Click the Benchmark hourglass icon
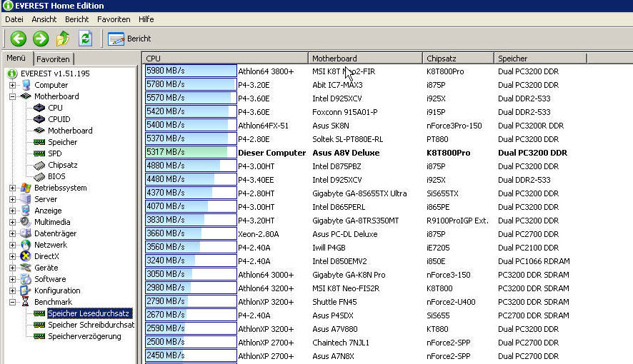633x364 pixels. coord(26,301)
